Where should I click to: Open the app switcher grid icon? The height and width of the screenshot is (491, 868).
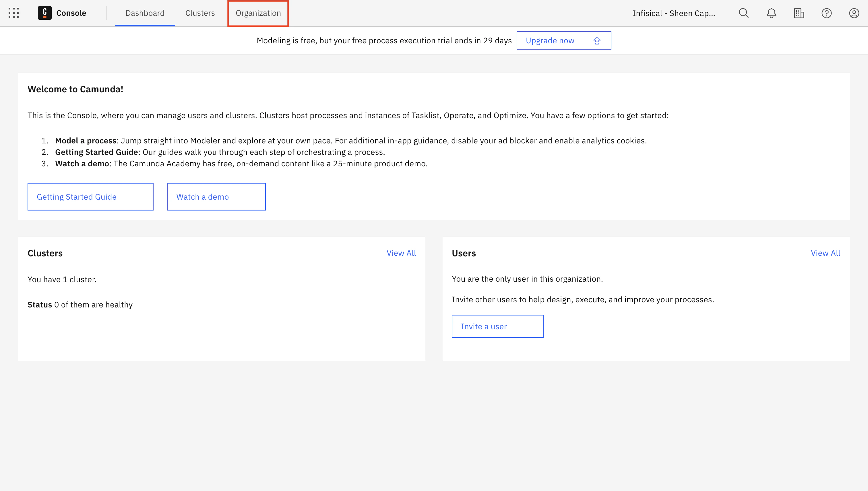[13, 13]
